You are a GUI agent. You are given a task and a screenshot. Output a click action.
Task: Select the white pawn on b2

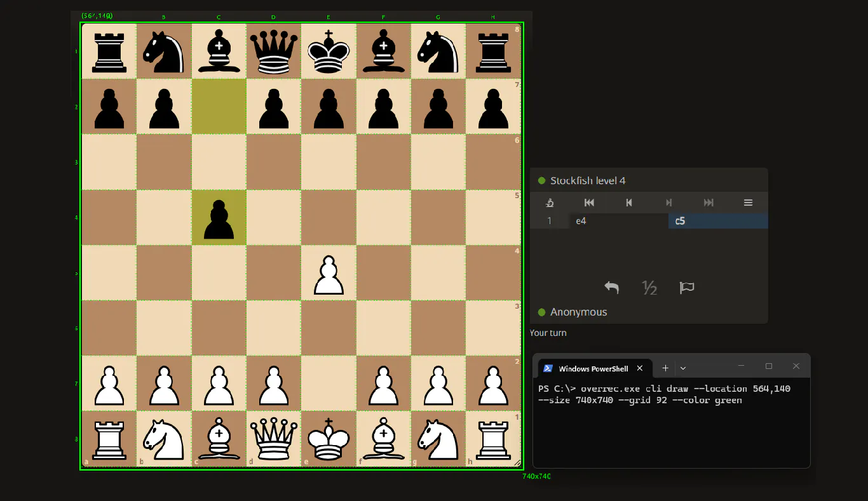164,384
